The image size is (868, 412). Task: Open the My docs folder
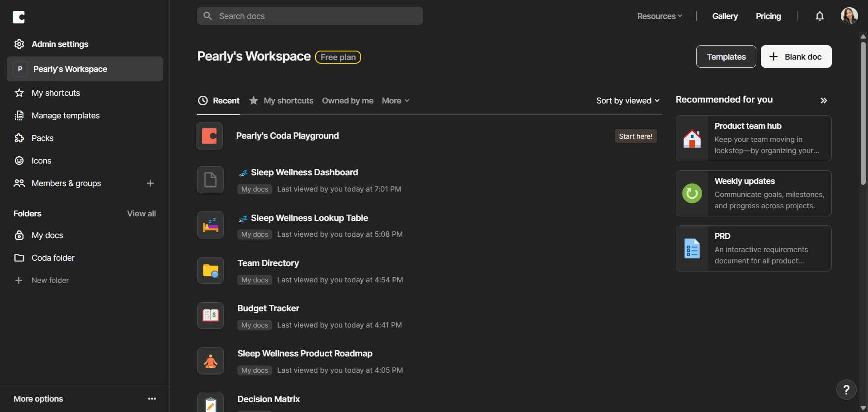tap(47, 235)
